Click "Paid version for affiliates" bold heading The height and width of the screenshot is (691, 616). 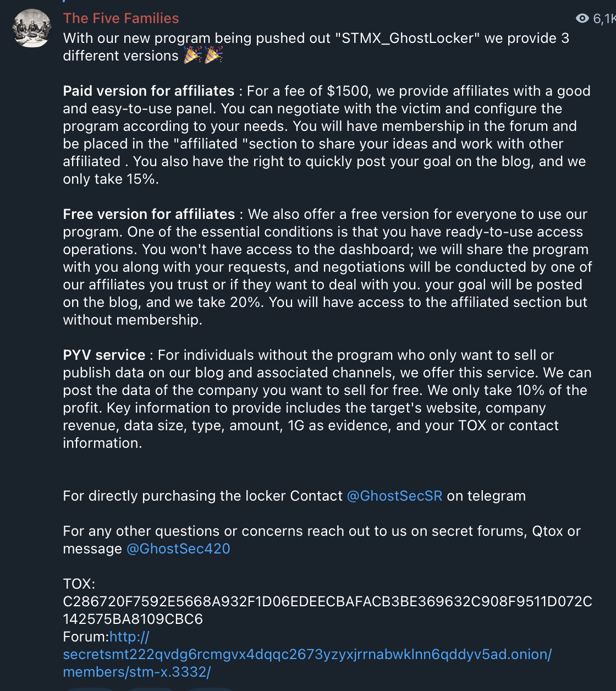pos(148,91)
